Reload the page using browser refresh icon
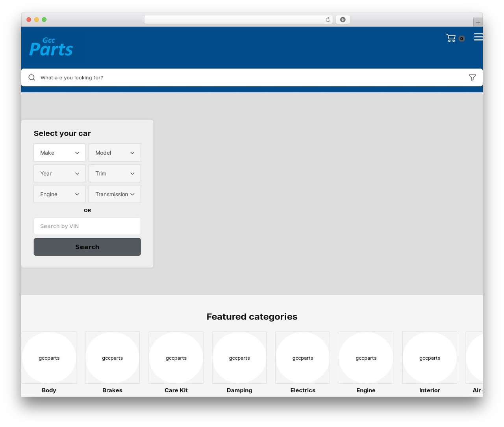504x427 pixels. pyautogui.click(x=328, y=20)
